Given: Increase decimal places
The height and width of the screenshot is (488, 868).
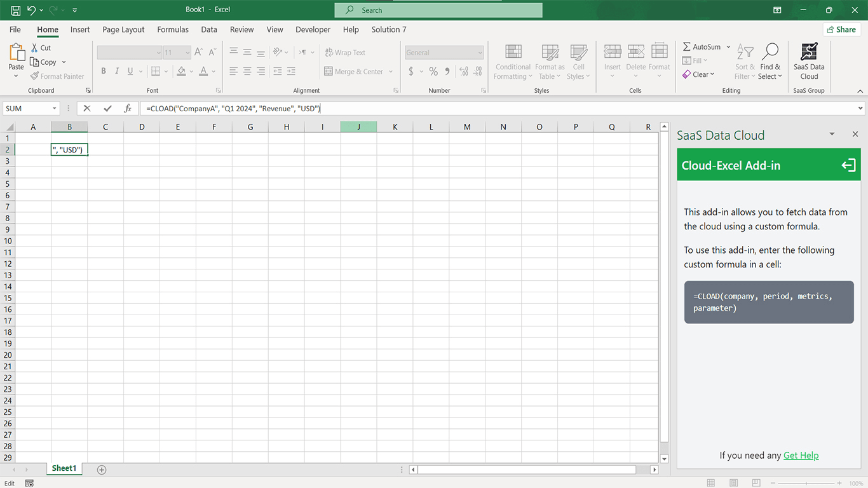Looking at the screenshot, I should point(463,71).
